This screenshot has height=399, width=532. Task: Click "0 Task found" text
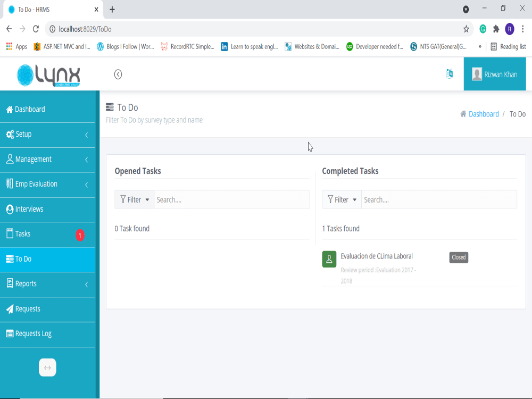(132, 229)
